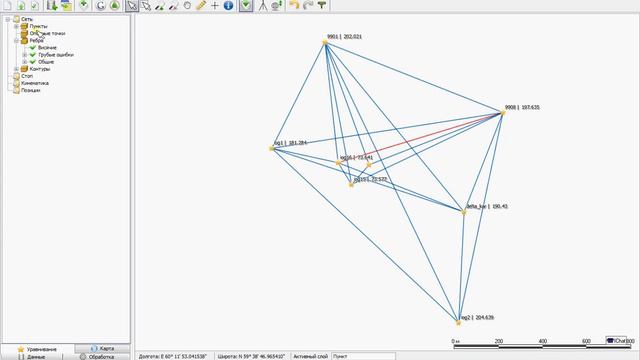Switch to the Уравнивание tab
640x360 pixels.
38,349
